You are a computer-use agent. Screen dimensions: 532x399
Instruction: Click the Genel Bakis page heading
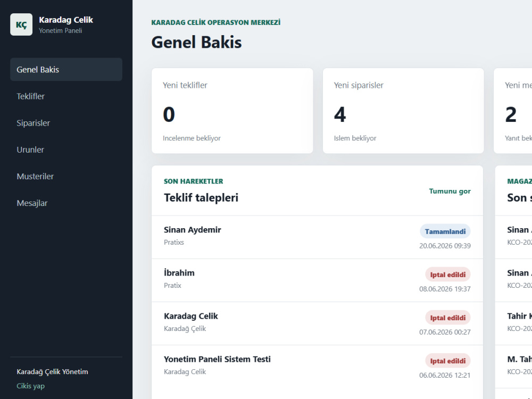pyautogui.click(x=196, y=43)
